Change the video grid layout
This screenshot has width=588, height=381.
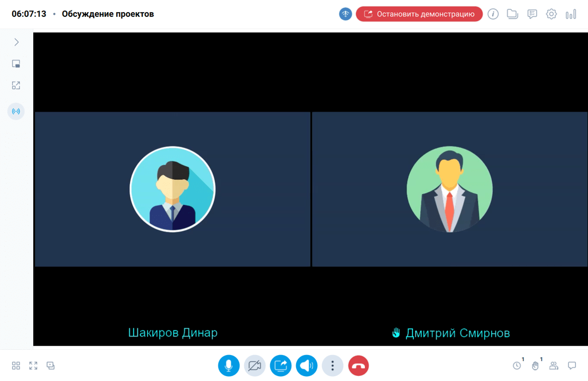pyautogui.click(x=16, y=366)
